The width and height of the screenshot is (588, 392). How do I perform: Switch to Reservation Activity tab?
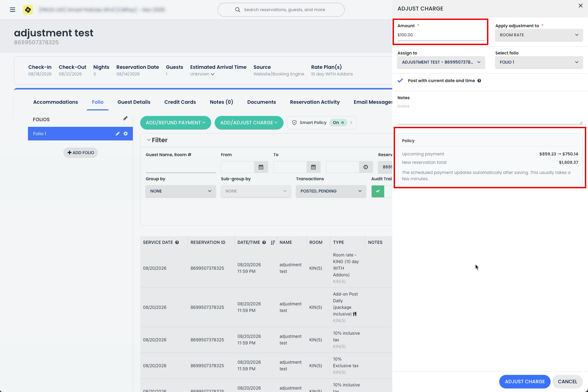click(x=315, y=102)
